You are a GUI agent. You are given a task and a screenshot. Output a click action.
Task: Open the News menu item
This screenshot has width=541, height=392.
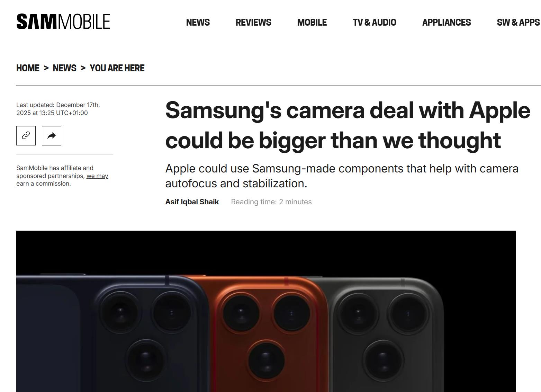coord(198,23)
